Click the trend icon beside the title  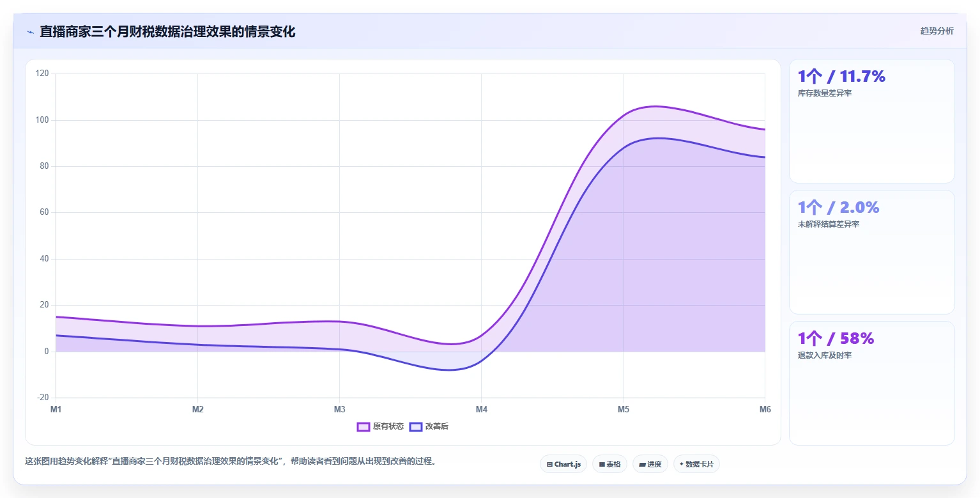click(30, 32)
